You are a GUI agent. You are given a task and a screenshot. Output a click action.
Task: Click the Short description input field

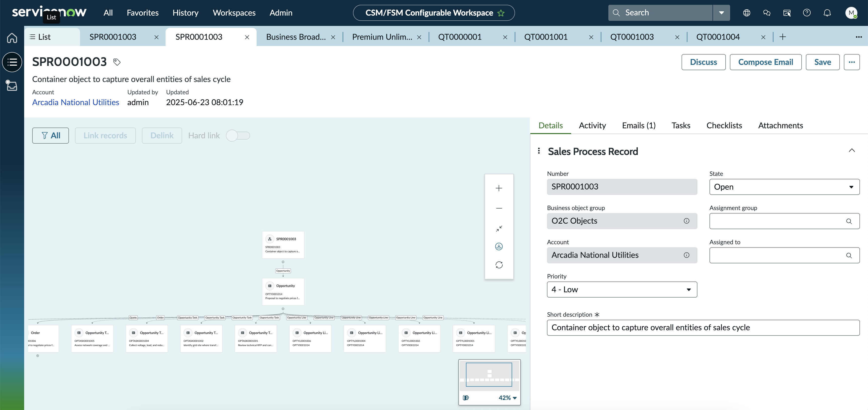click(x=703, y=328)
